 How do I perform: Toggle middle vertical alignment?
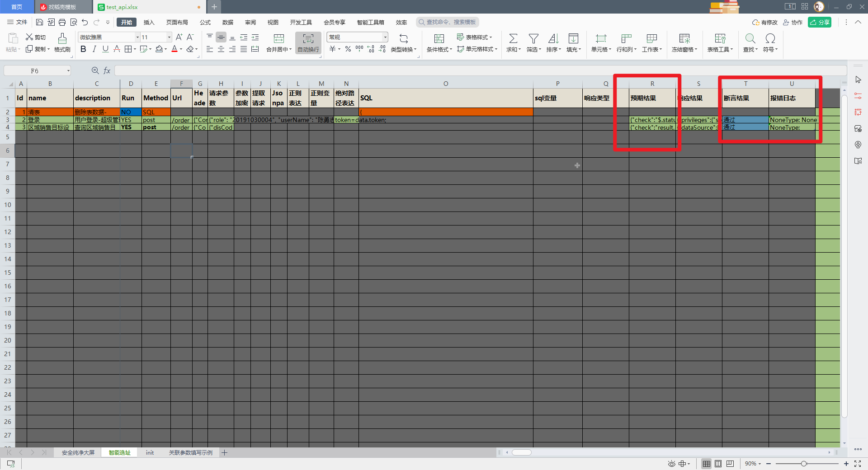click(x=221, y=37)
